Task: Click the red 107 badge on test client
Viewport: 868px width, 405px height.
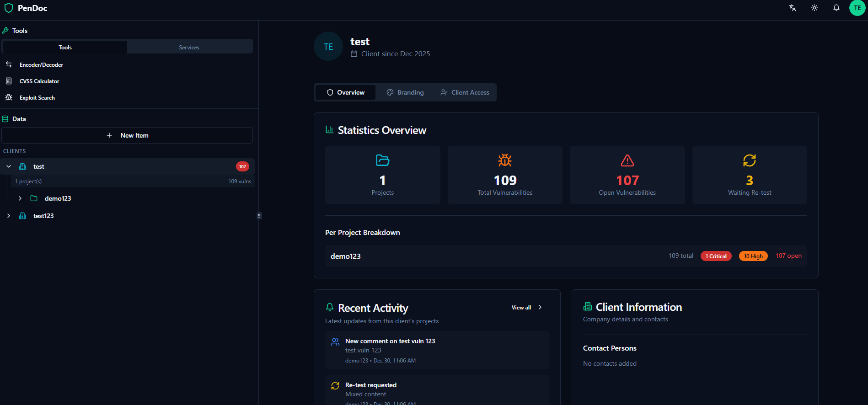Action: [242, 166]
